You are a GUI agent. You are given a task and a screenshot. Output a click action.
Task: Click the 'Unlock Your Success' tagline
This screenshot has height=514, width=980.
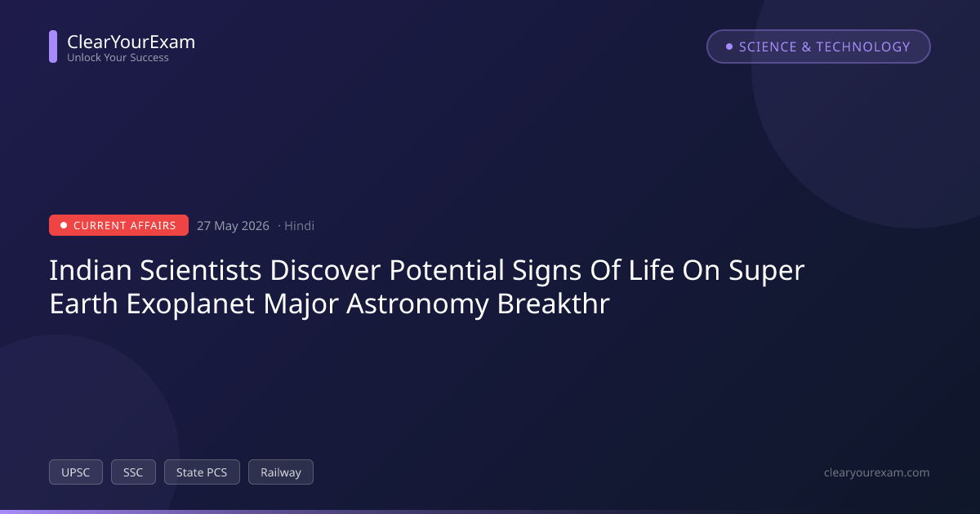[118, 58]
